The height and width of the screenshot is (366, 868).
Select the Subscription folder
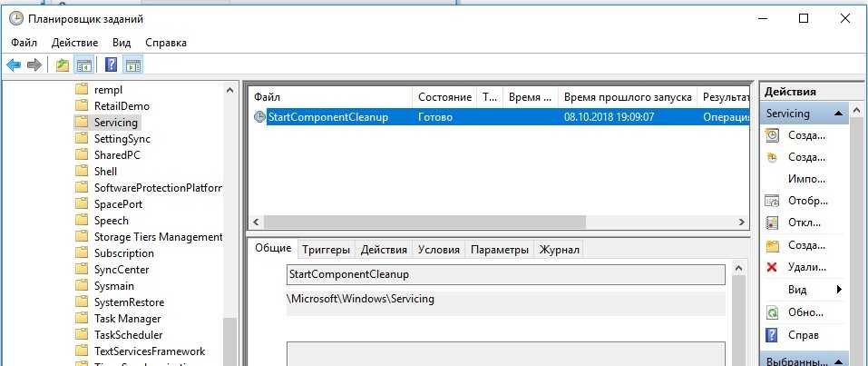coord(124,252)
